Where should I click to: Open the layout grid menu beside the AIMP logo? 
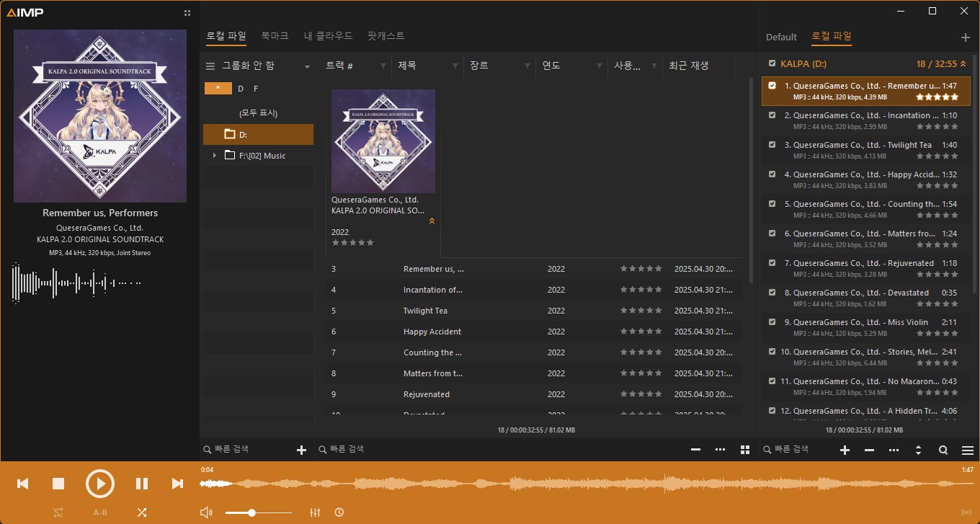point(187,12)
